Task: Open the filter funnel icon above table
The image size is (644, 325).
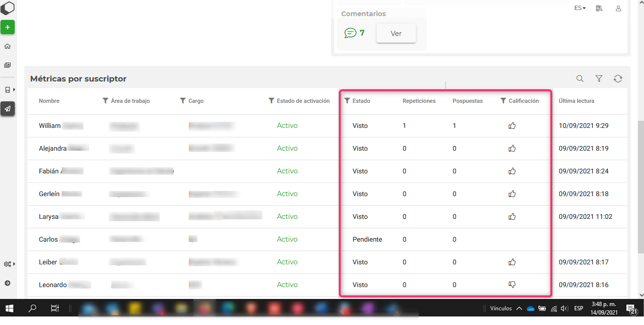Action: point(599,79)
